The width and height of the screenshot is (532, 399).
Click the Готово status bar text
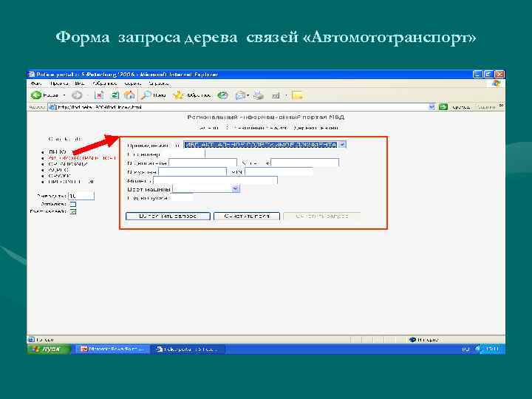coord(45,340)
